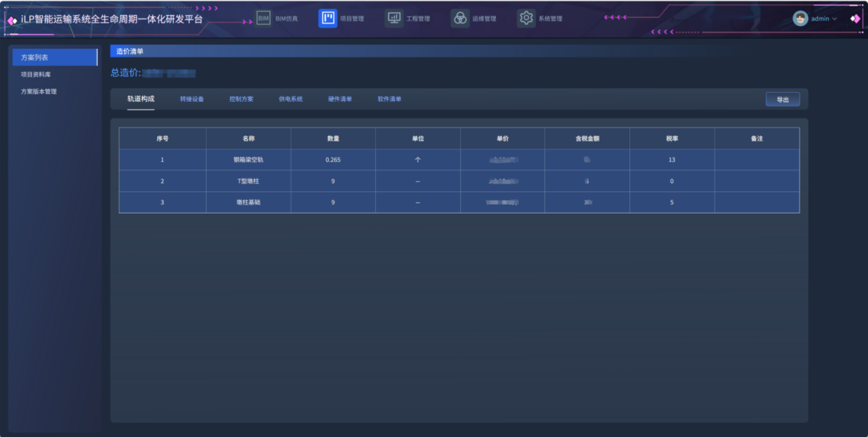Expand the admin account dropdown arrow
Image resolution: width=868 pixels, height=437 pixels.
(x=835, y=19)
